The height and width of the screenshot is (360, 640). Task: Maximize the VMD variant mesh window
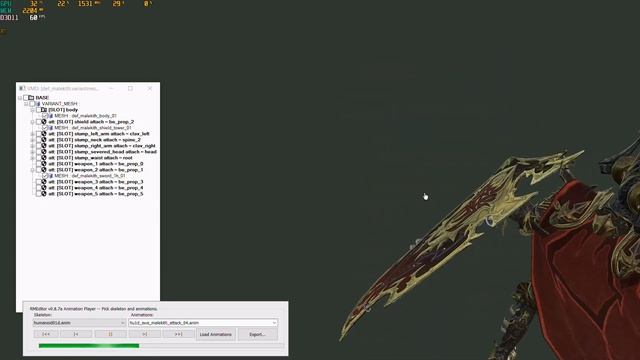(x=131, y=88)
